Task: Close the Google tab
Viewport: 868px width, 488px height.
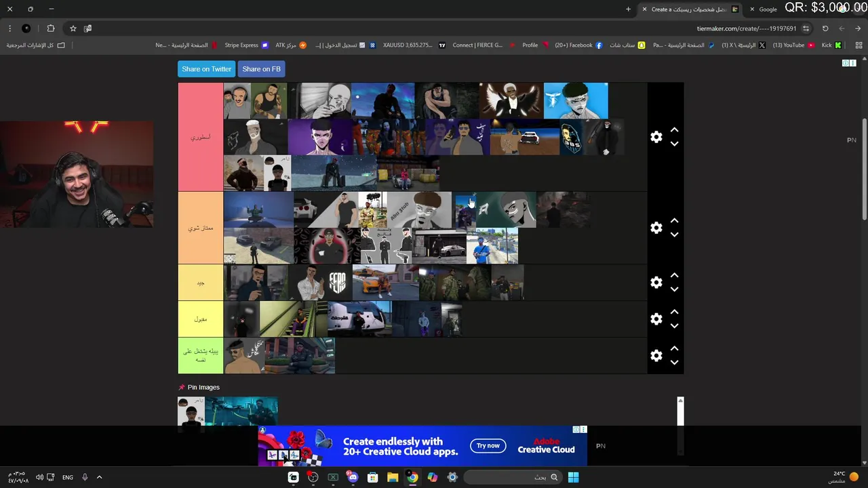Action: (752, 9)
